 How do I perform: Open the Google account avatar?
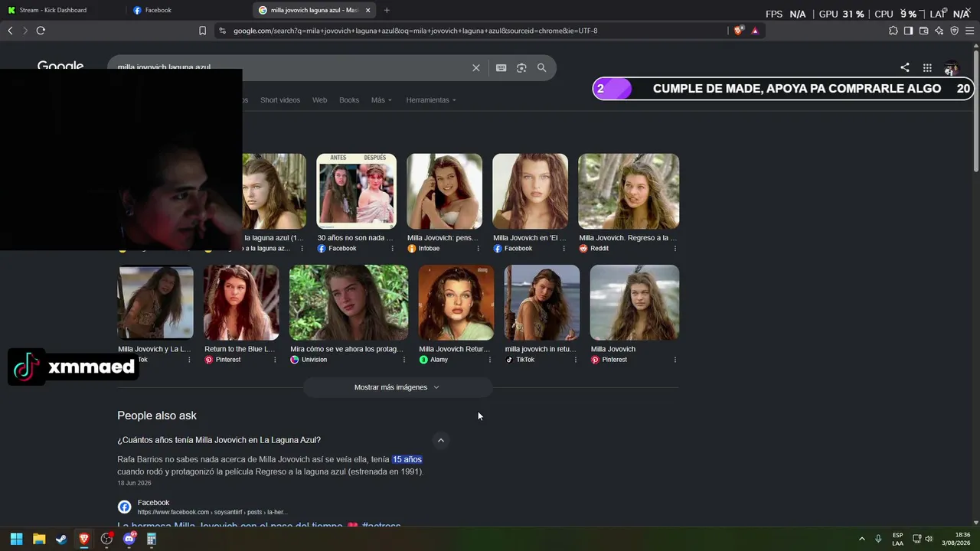click(951, 67)
